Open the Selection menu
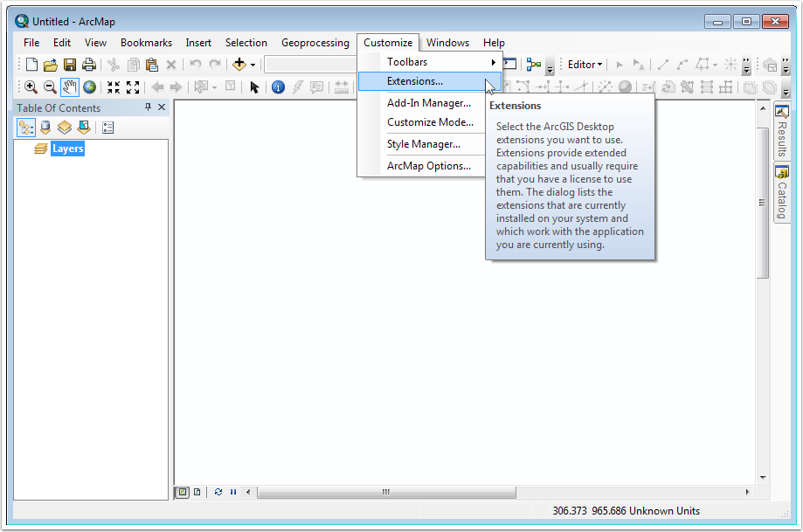The image size is (803, 532). tap(246, 43)
